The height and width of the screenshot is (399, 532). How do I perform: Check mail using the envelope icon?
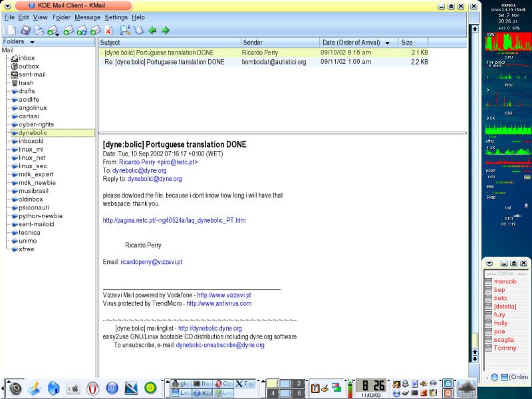point(52,30)
